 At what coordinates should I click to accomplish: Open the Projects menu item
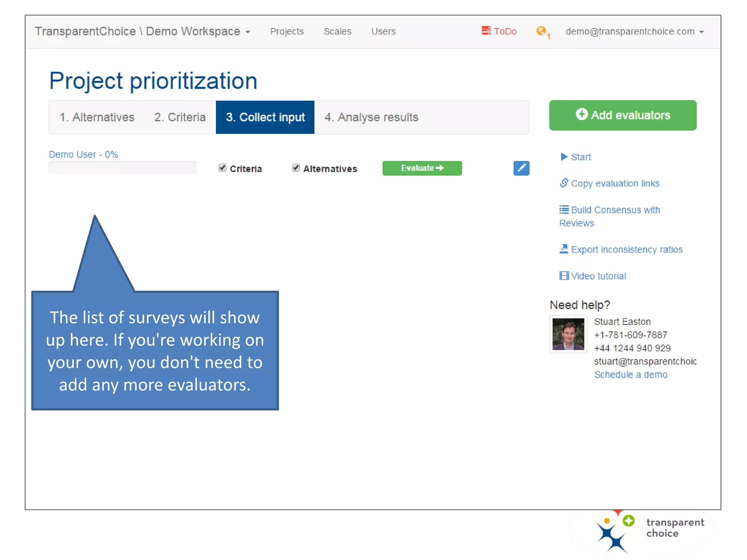pos(287,32)
